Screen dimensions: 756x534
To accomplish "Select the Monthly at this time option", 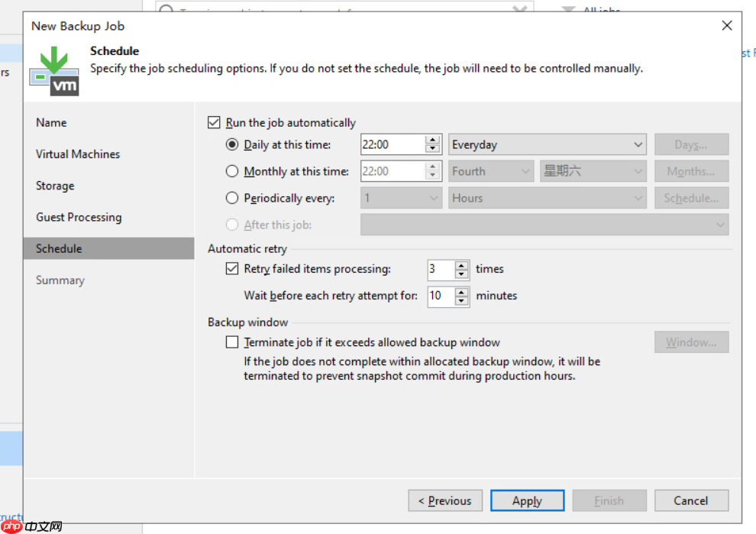I will click(231, 171).
